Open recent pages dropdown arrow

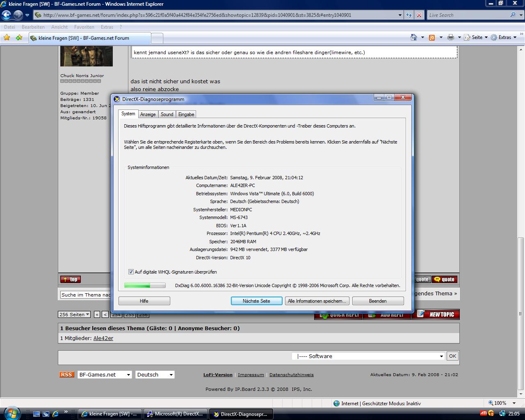tap(27, 15)
